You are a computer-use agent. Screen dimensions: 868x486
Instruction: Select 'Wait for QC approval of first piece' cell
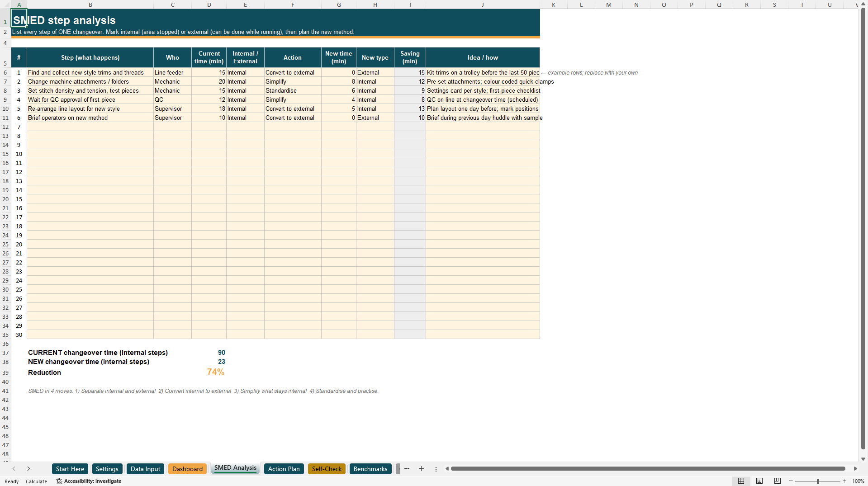pos(90,99)
